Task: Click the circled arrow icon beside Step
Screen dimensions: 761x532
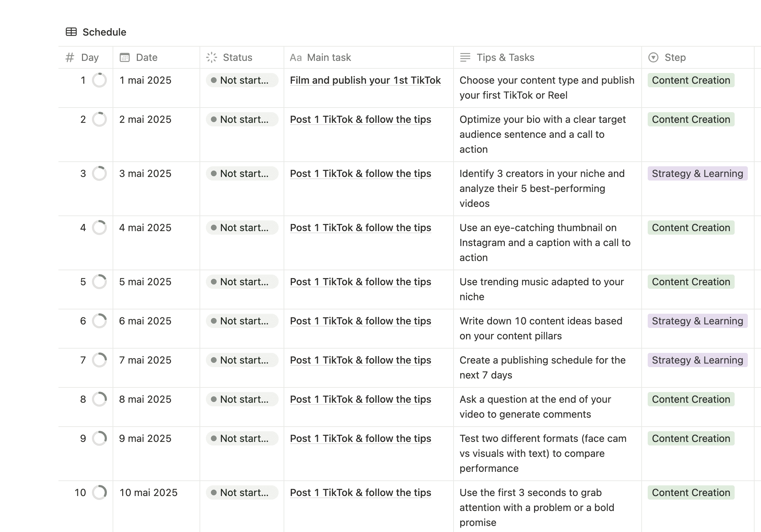Action: (x=653, y=57)
